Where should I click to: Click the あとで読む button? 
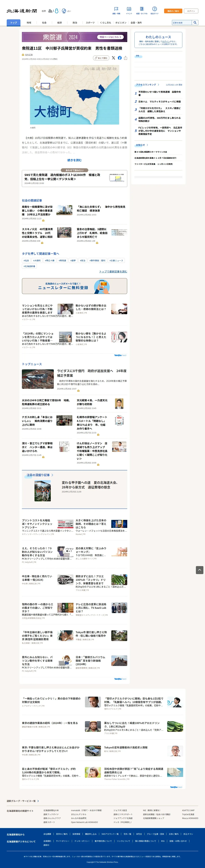pos(101,58)
